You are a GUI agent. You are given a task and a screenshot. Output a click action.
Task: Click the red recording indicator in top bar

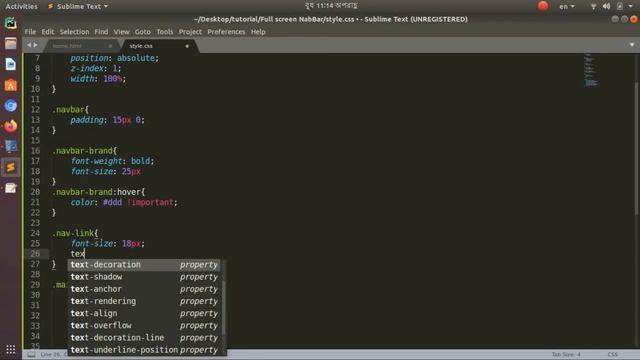pyautogui.click(x=543, y=6)
